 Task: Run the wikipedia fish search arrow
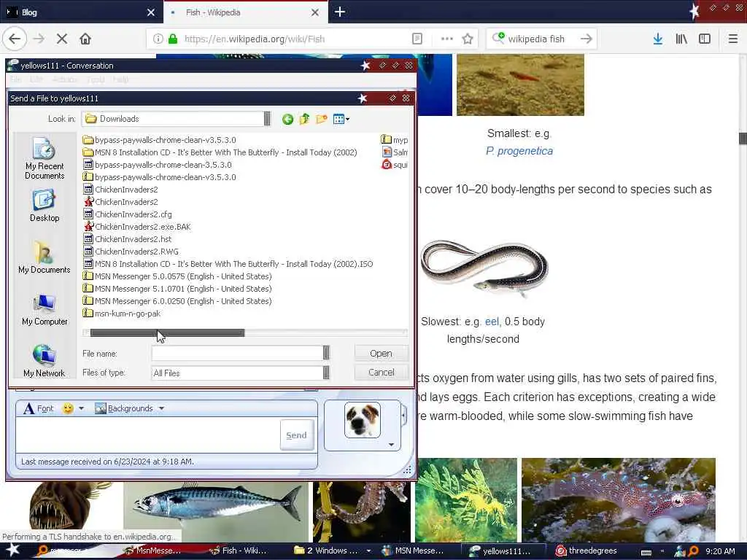pos(587,39)
